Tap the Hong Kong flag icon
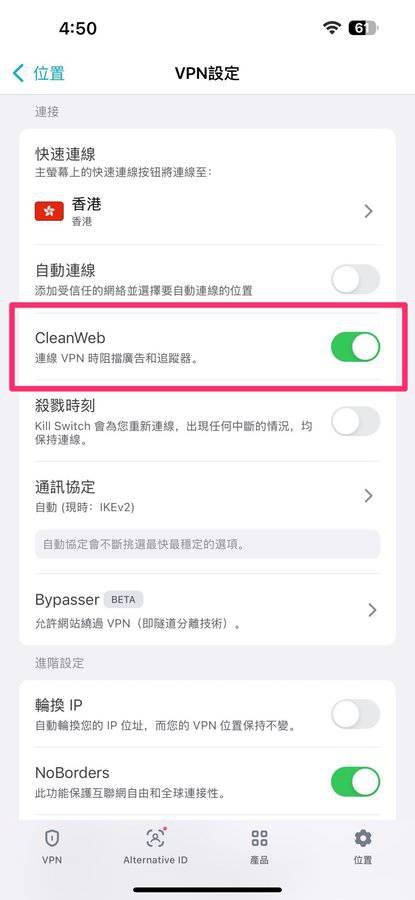 (x=49, y=211)
